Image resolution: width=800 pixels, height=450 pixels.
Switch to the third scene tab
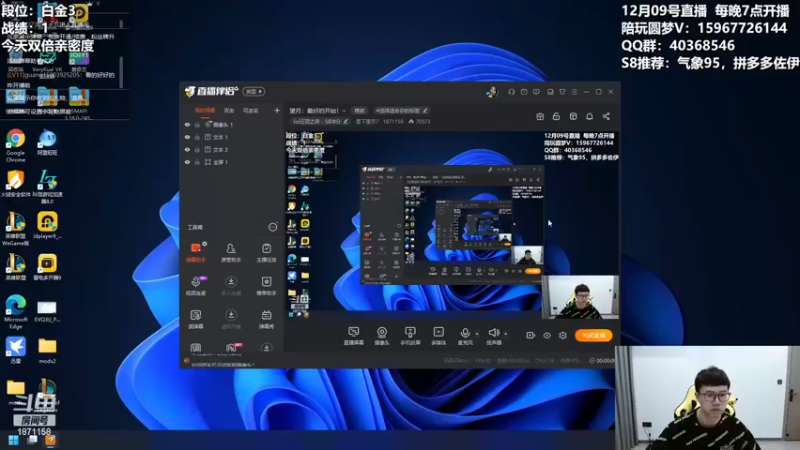251,111
